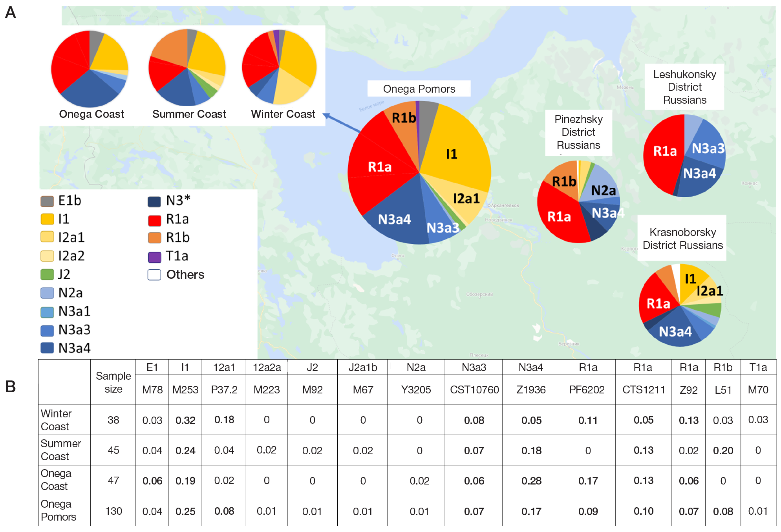Click the Onega Pomors title label
Viewport: 781px width, 532px height.
click(x=419, y=89)
